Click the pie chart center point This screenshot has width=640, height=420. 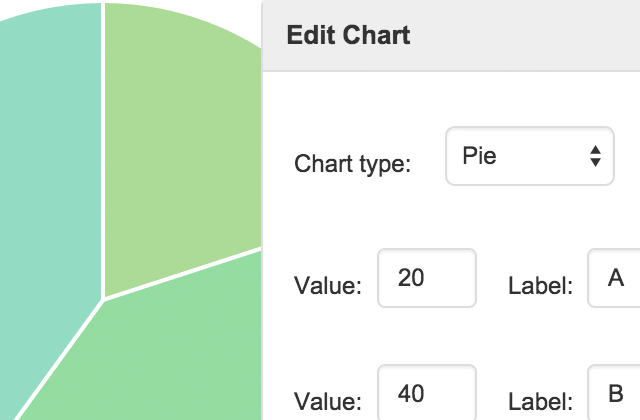point(103,298)
